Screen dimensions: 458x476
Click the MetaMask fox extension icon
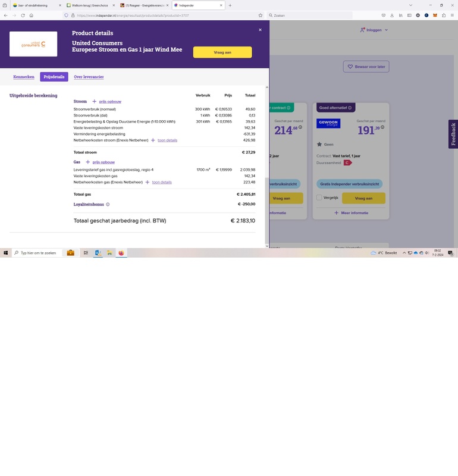point(435,15)
